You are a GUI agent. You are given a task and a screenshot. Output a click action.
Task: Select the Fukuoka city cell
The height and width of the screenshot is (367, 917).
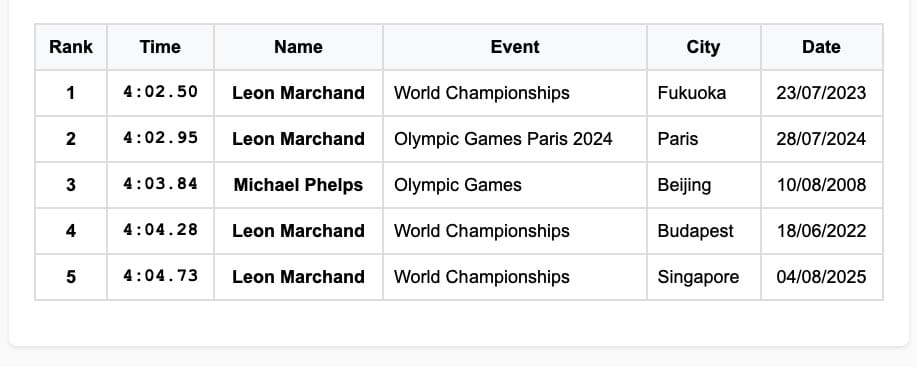pyautogui.click(x=704, y=93)
